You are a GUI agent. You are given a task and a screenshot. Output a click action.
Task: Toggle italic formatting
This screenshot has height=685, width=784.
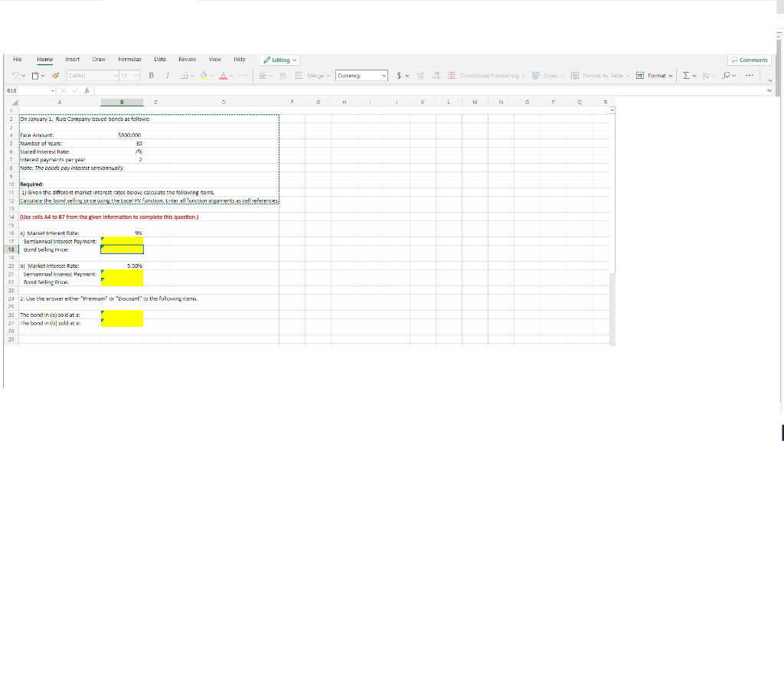click(167, 76)
